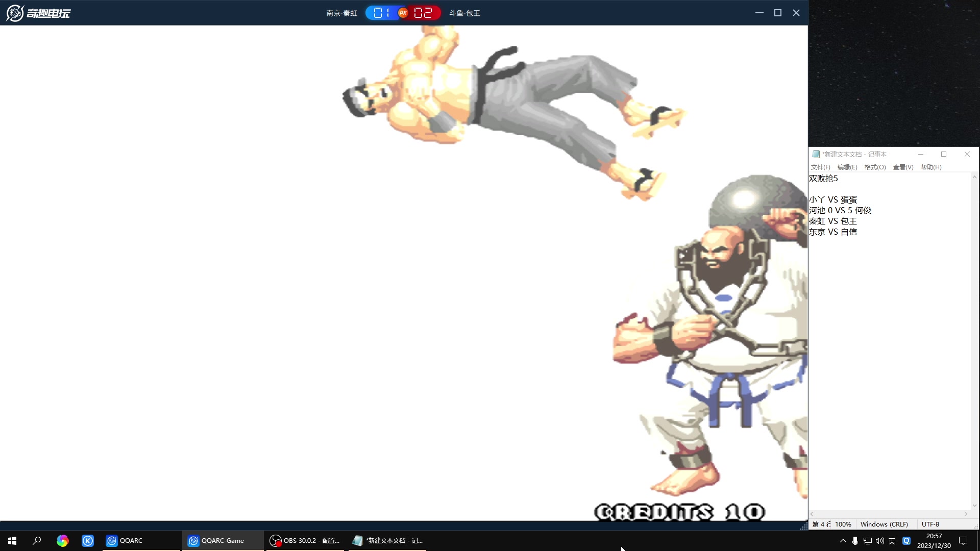Click the line 双败抢5 in Notepad

tap(823, 179)
